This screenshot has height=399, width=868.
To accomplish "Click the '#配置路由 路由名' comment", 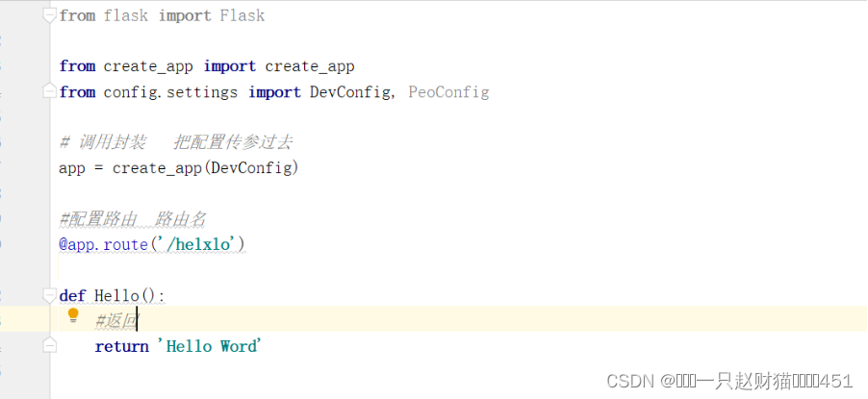I will [132, 219].
